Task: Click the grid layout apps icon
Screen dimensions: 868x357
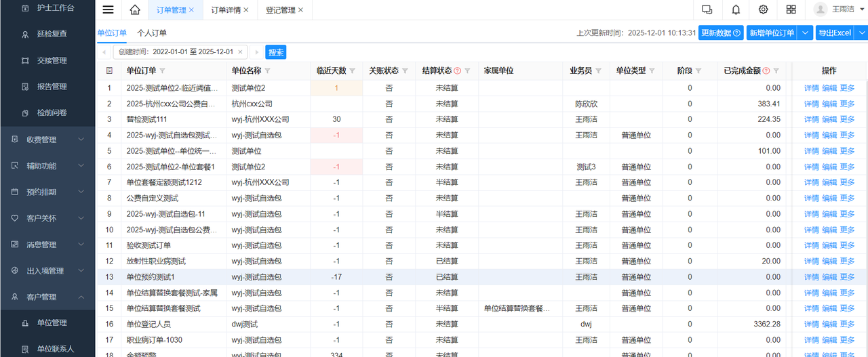Action: [791, 9]
